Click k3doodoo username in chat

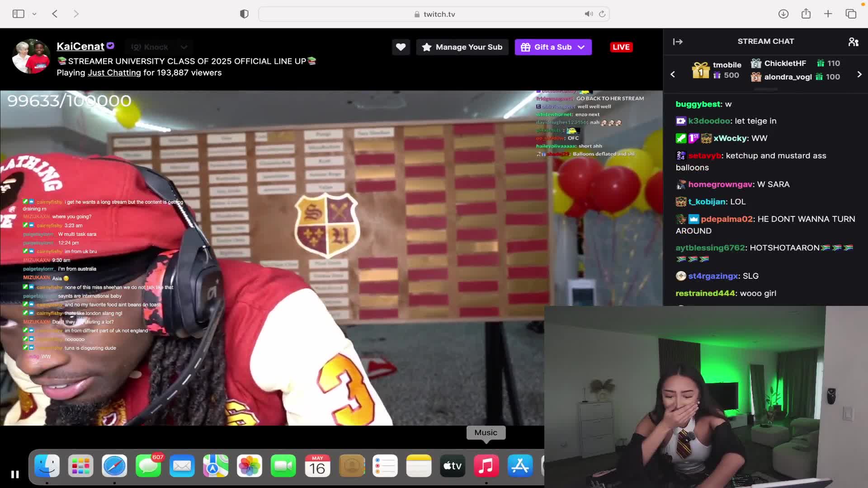(709, 121)
